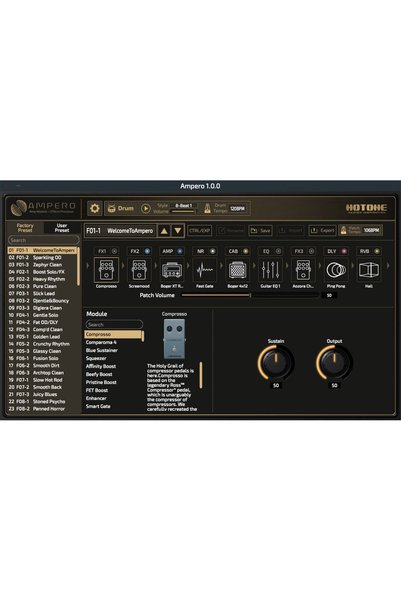401x601 pixels.
Task: Click the Export button
Action: pos(322,230)
